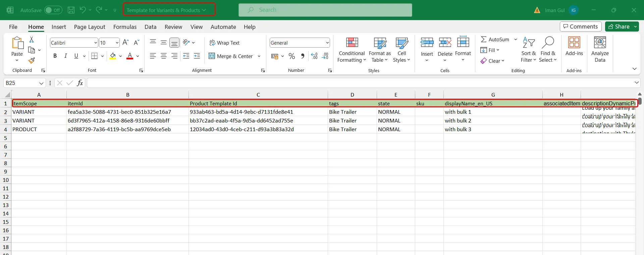Toggle Italic formatting
Viewport: 644px width, 255px height.
(x=66, y=56)
